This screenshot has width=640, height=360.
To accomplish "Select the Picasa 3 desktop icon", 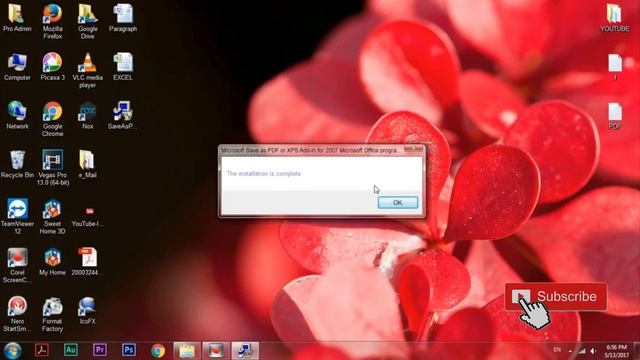I will pos(52,67).
